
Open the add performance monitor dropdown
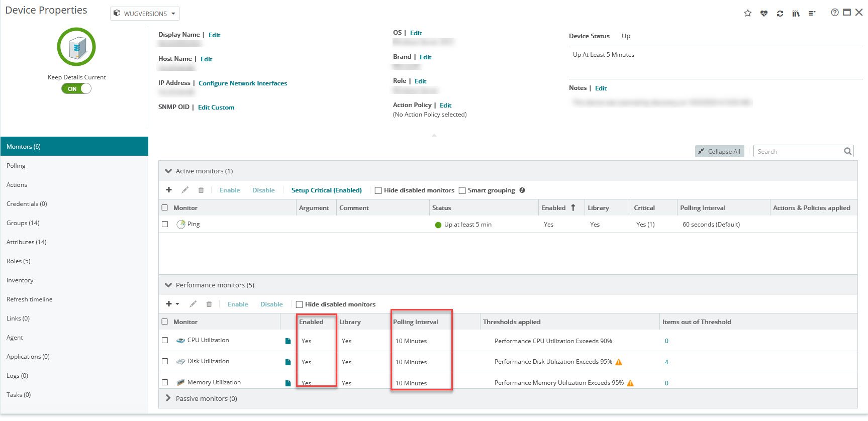pyautogui.click(x=172, y=304)
